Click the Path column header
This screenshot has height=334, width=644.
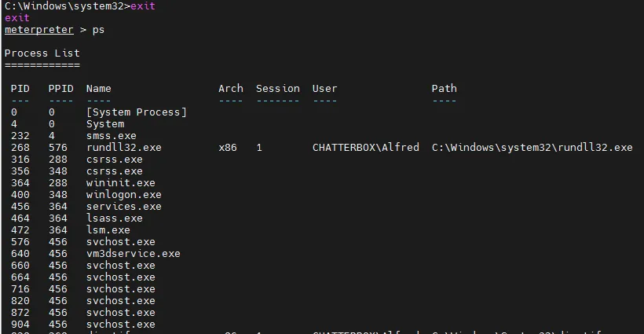(444, 89)
